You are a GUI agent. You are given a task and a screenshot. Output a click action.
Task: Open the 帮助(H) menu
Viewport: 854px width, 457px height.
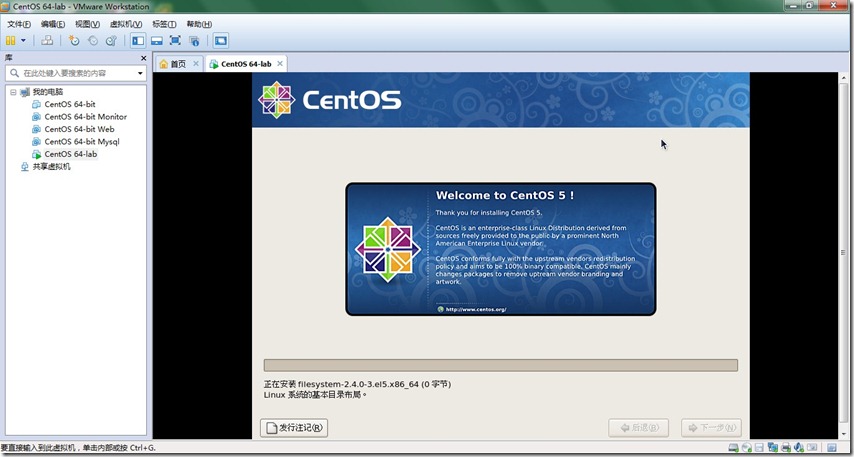point(199,24)
